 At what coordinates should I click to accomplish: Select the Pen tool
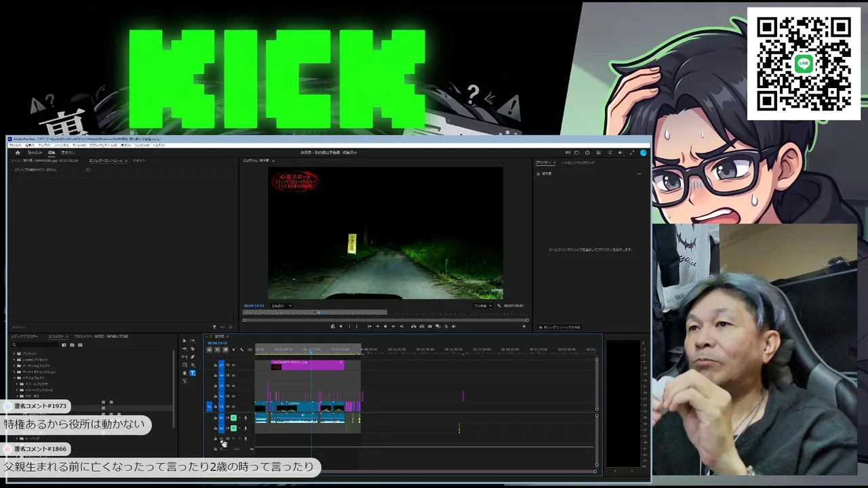click(x=193, y=357)
